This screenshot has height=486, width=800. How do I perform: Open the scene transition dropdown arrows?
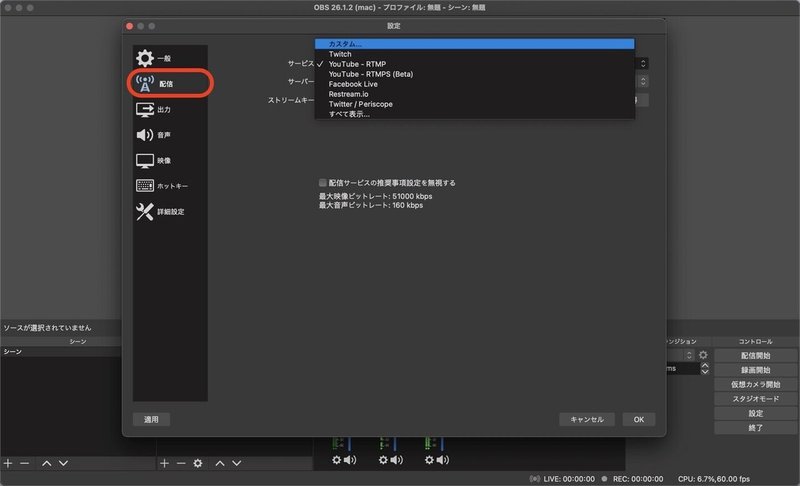(689, 355)
